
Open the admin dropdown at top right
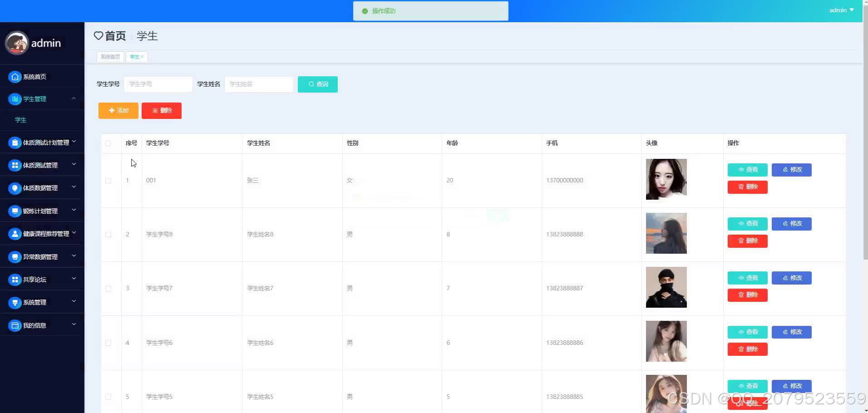(841, 10)
